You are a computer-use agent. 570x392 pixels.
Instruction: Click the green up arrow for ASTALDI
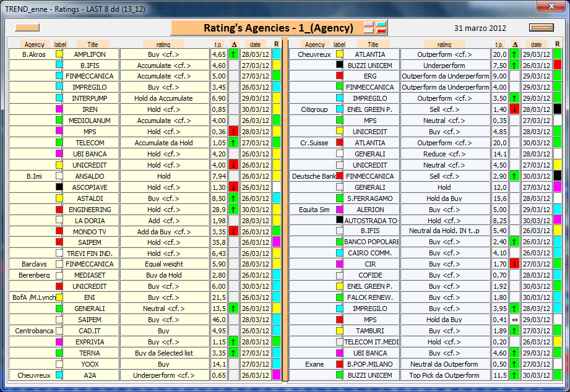[x=233, y=198]
